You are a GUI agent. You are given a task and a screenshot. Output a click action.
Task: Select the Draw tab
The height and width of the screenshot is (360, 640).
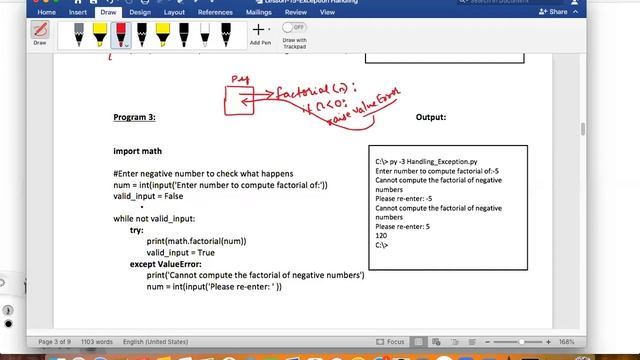point(108,12)
